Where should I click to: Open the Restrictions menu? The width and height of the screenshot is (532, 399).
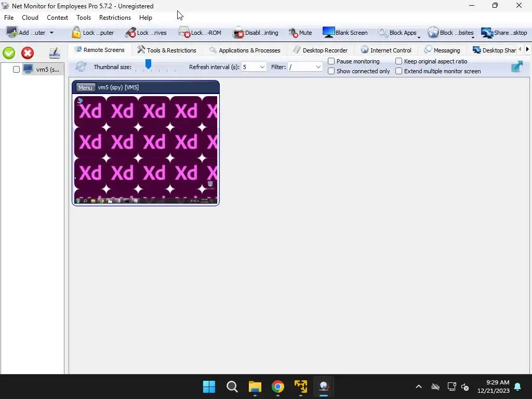[x=115, y=18]
